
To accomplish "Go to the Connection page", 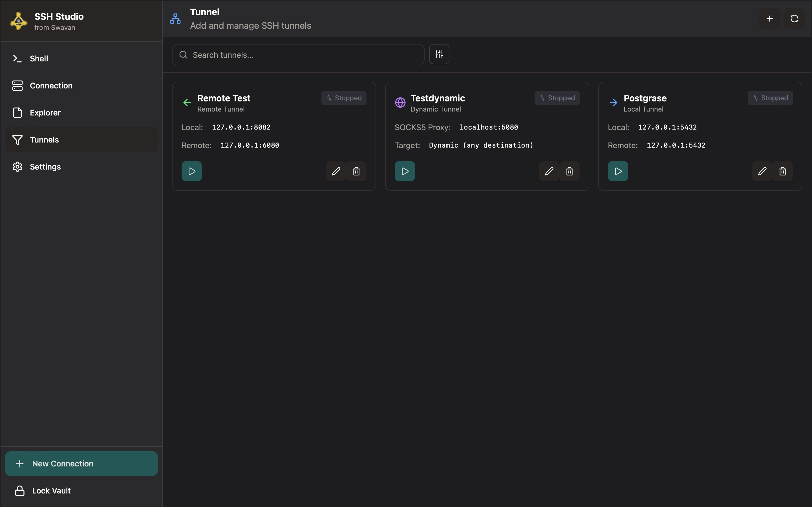I will [51, 86].
